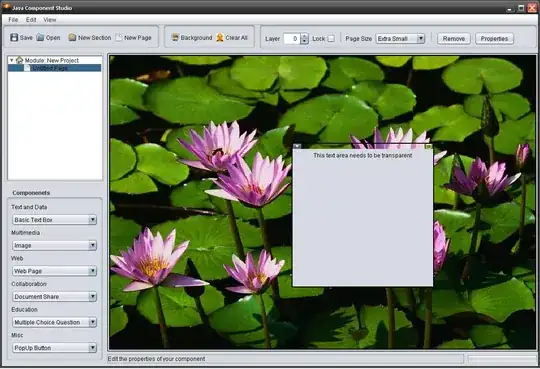Open the View menu

click(x=50, y=20)
